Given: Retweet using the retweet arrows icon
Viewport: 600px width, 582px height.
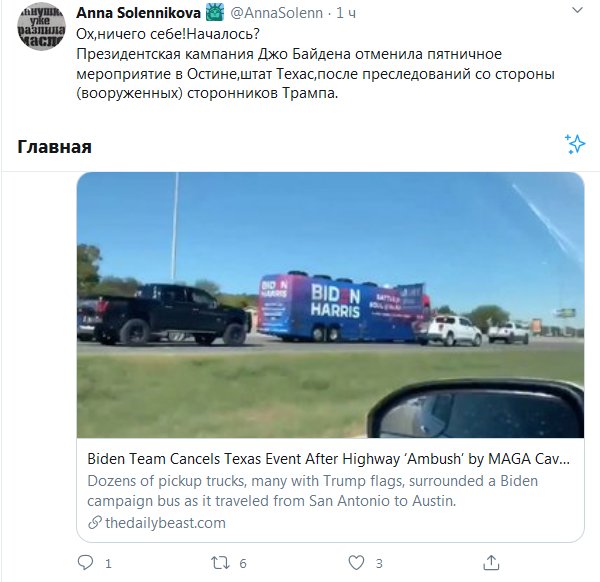Looking at the screenshot, I should point(220,563).
